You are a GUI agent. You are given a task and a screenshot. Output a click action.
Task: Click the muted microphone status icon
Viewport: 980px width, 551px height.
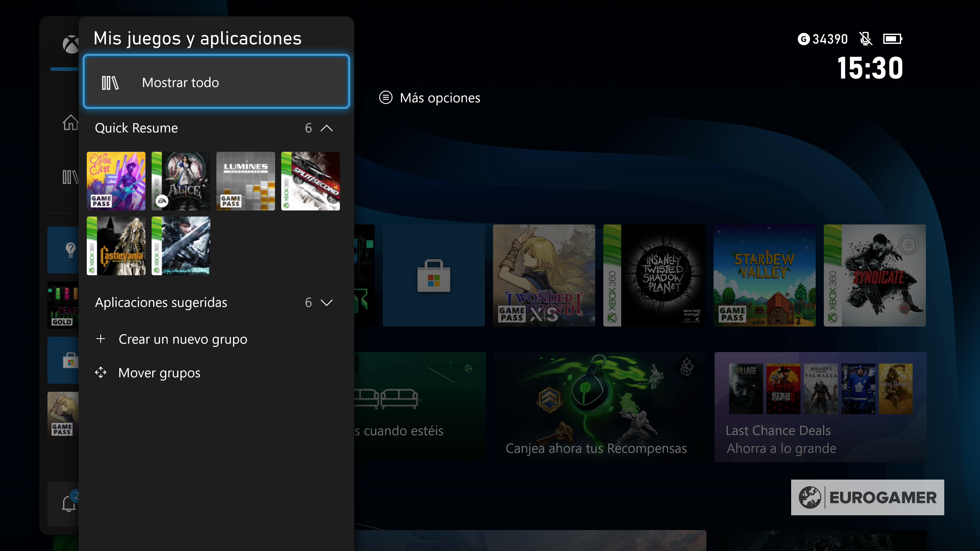[x=865, y=39]
